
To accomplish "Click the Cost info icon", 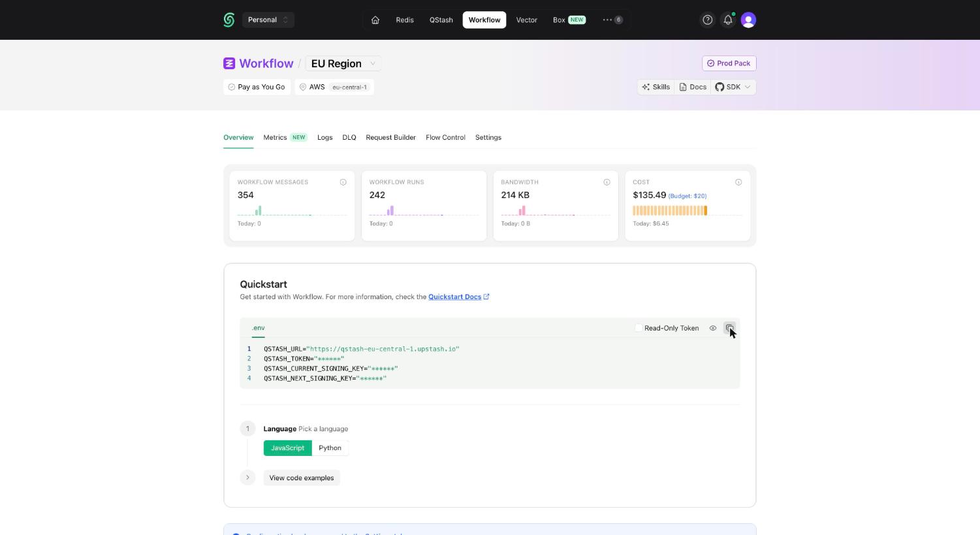I will [738, 182].
